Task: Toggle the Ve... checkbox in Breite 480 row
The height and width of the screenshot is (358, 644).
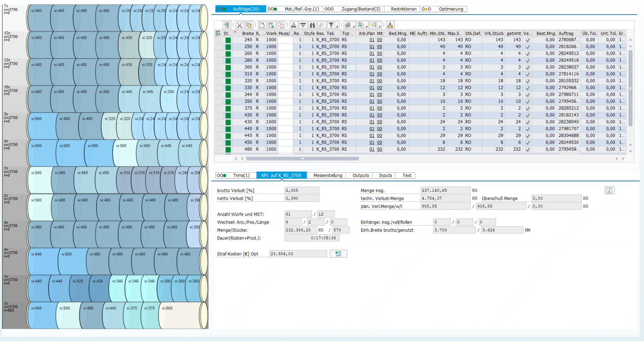Action: (528, 149)
